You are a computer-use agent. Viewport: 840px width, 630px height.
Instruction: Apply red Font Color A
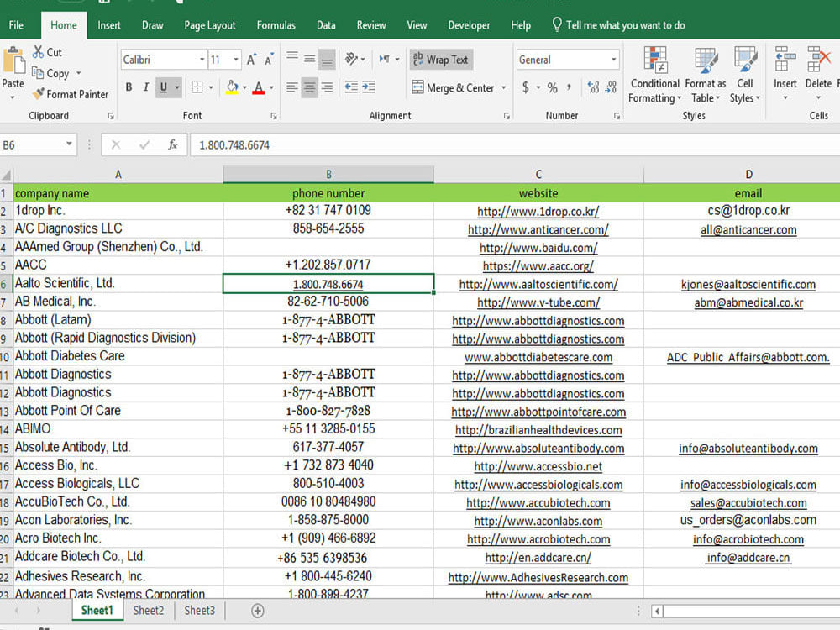(x=259, y=87)
